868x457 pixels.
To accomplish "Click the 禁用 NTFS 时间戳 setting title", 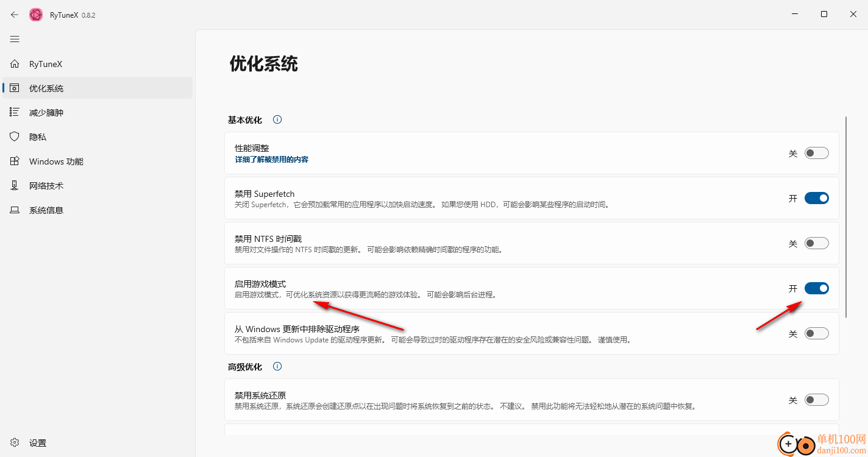I will [268, 239].
